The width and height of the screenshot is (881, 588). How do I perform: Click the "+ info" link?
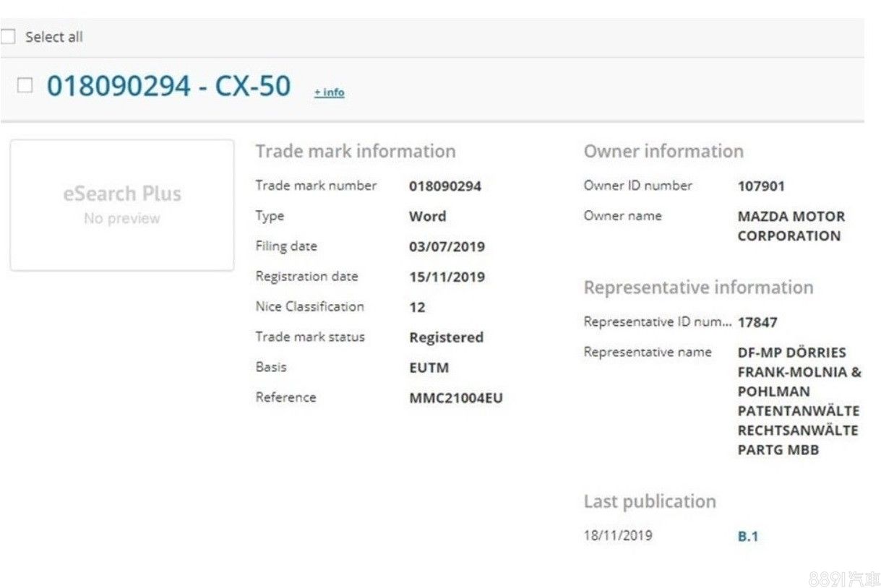click(x=329, y=92)
